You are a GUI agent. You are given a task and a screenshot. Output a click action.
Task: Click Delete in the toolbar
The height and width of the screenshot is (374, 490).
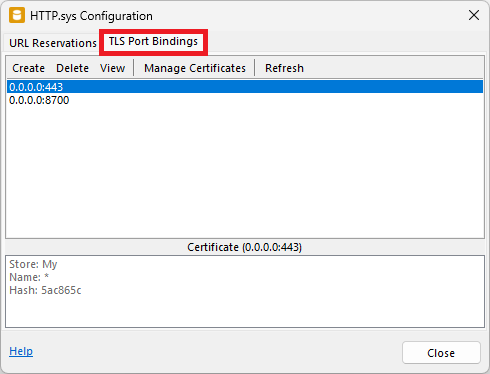click(72, 68)
